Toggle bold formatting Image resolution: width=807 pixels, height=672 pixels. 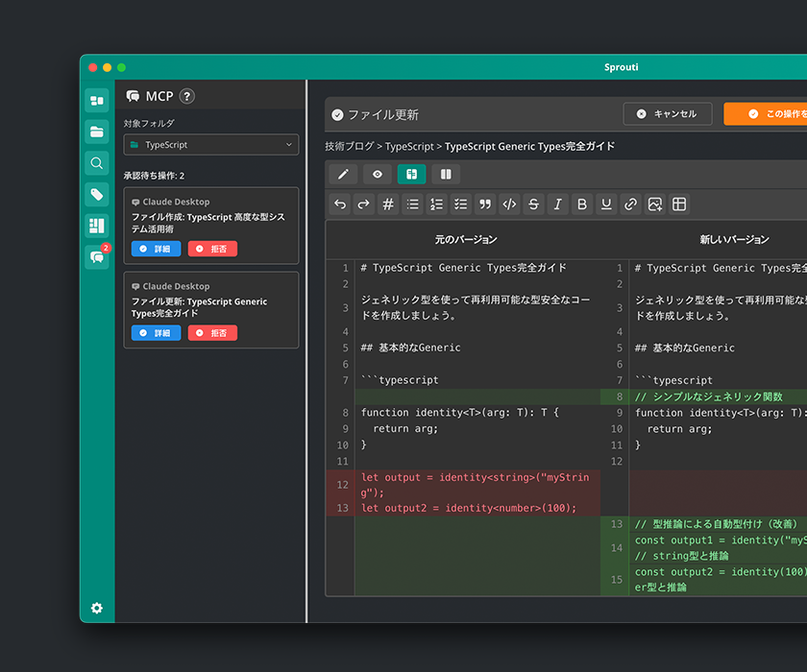pos(582,204)
